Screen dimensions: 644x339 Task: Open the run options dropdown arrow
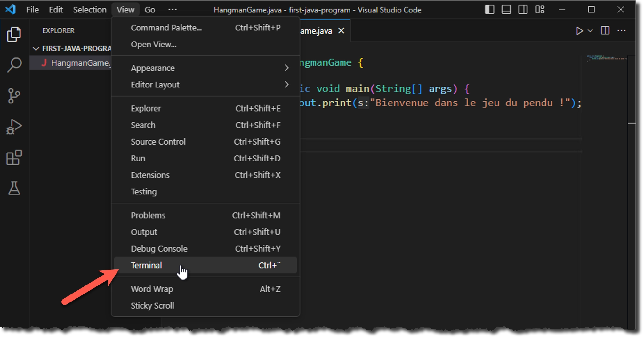[x=590, y=31]
